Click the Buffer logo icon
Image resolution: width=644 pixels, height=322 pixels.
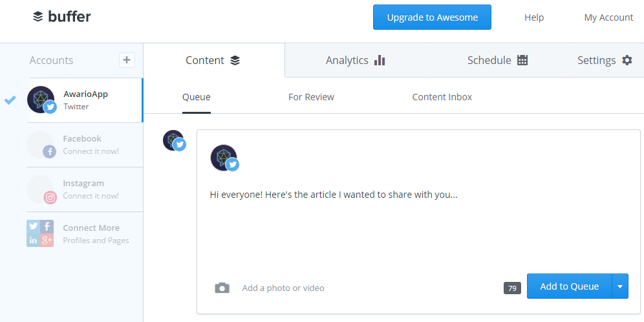[x=38, y=17]
